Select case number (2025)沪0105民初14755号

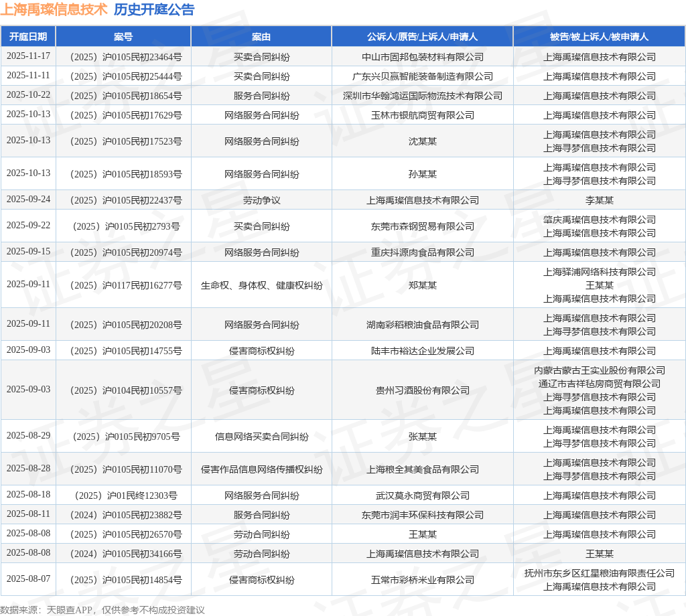[x=126, y=351]
